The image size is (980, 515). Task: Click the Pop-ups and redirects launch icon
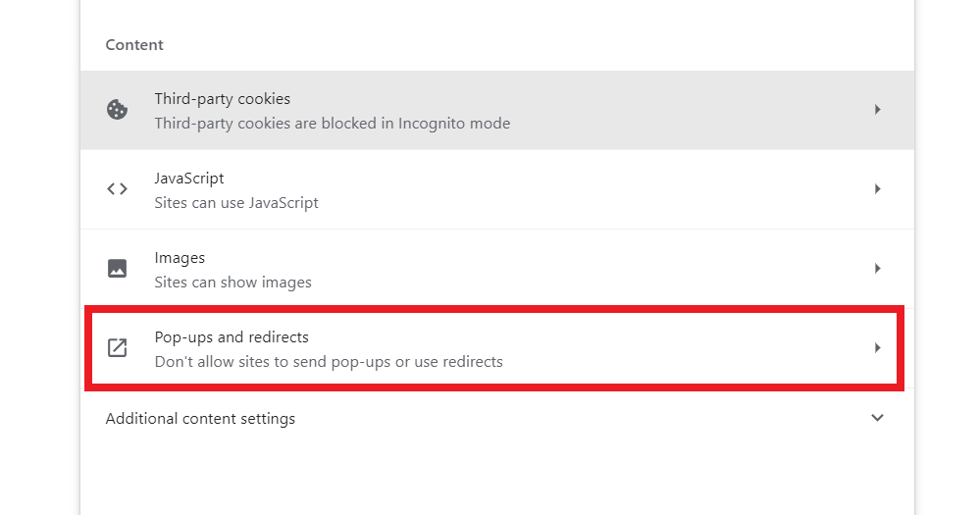(118, 348)
